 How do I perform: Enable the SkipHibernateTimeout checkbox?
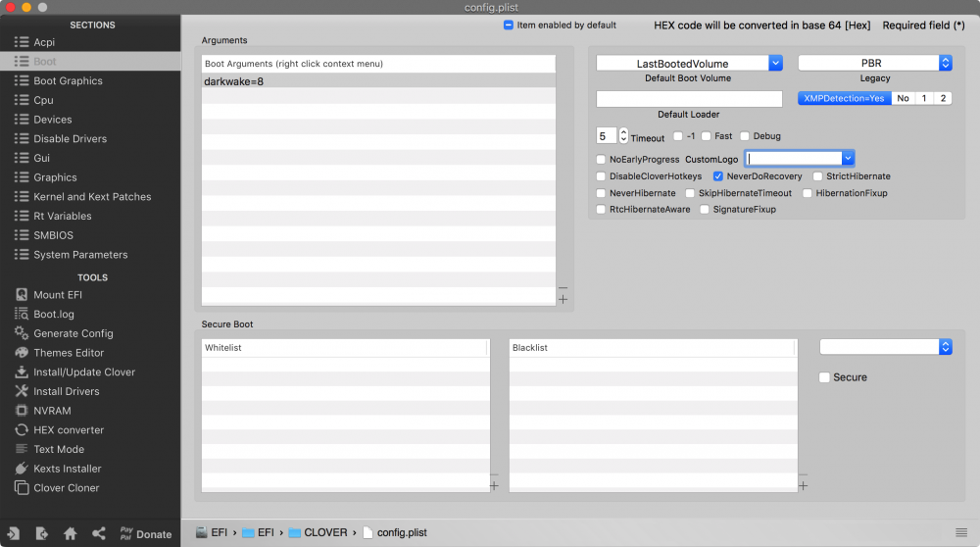click(690, 193)
